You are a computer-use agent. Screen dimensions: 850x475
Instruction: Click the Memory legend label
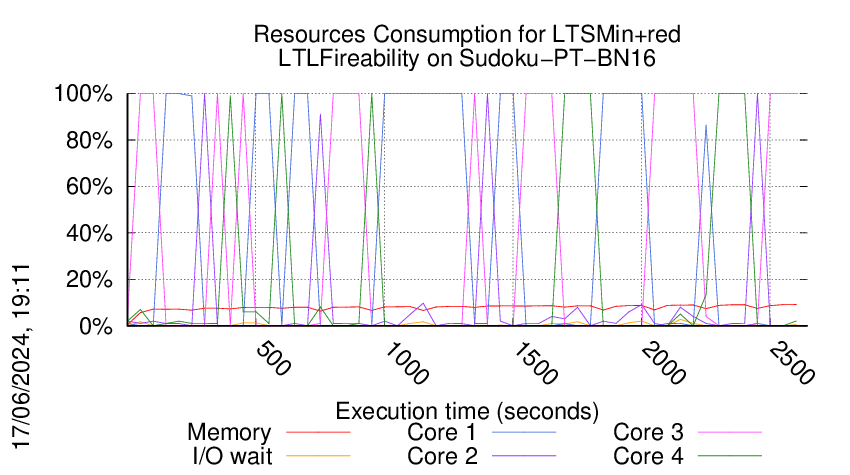pyautogui.click(x=229, y=432)
